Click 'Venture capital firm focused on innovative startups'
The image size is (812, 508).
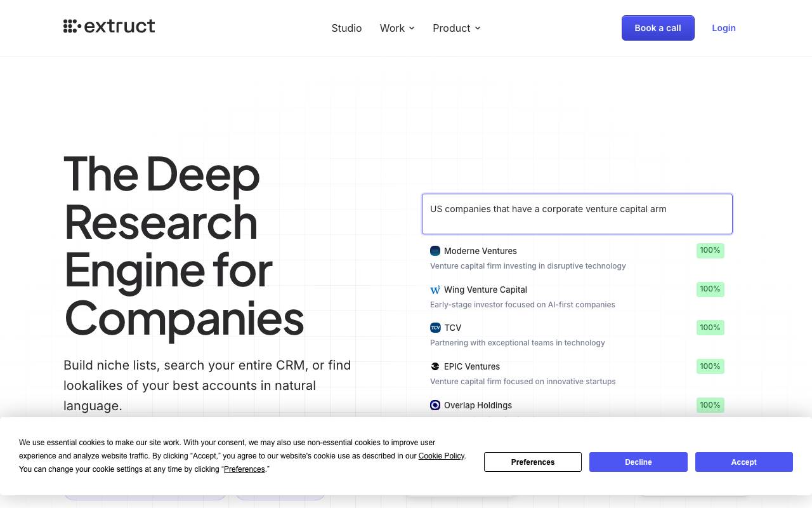[x=523, y=382]
